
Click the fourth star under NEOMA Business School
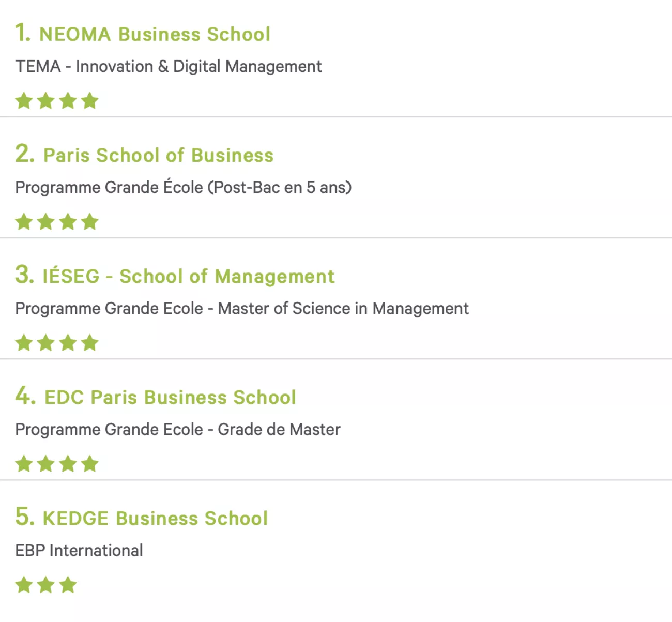[x=89, y=100]
